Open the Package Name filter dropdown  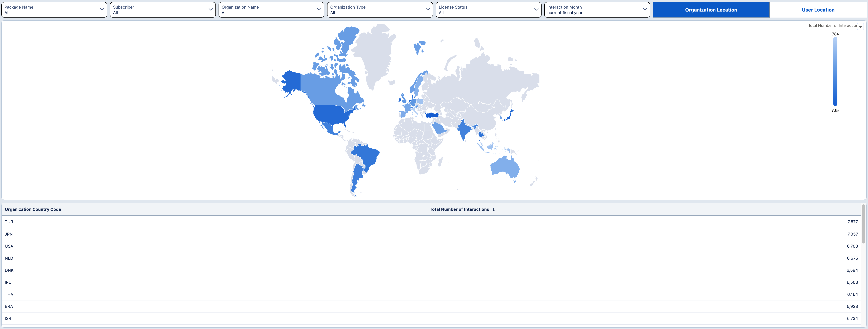54,10
